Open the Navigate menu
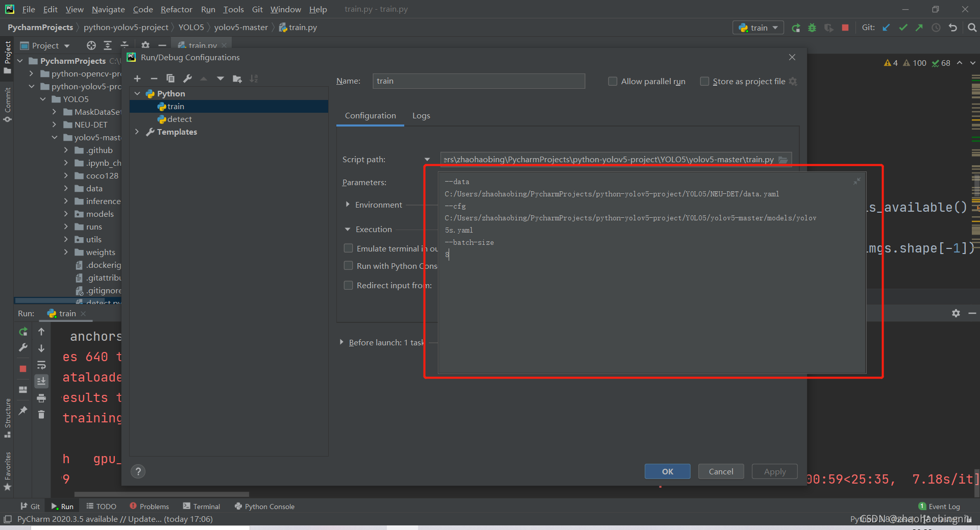Screen dimensions: 980x530 [108, 9]
